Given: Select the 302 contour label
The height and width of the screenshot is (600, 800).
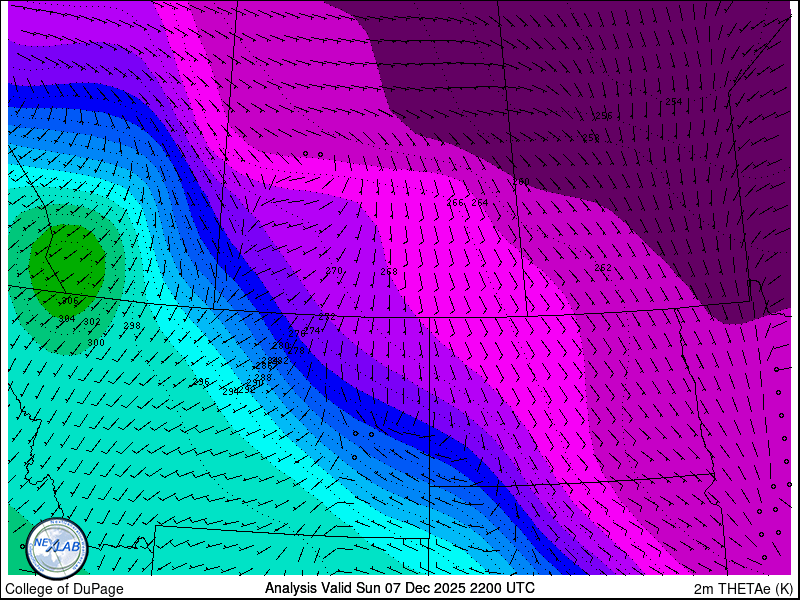Looking at the screenshot, I should pos(92,322).
